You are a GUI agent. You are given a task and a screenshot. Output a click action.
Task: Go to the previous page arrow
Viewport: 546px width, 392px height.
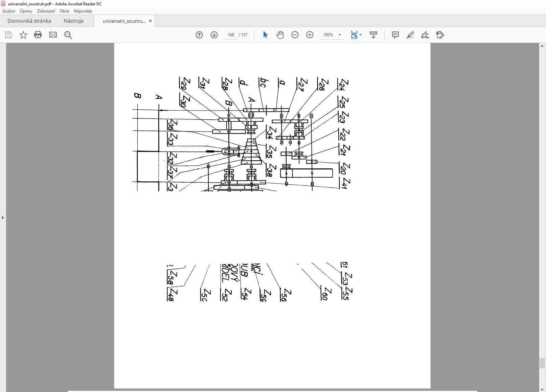199,35
